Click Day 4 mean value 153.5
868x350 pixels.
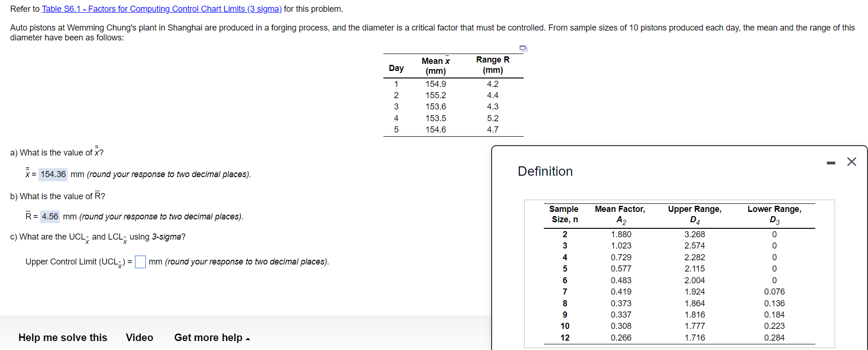pyautogui.click(x=436, y=118)
